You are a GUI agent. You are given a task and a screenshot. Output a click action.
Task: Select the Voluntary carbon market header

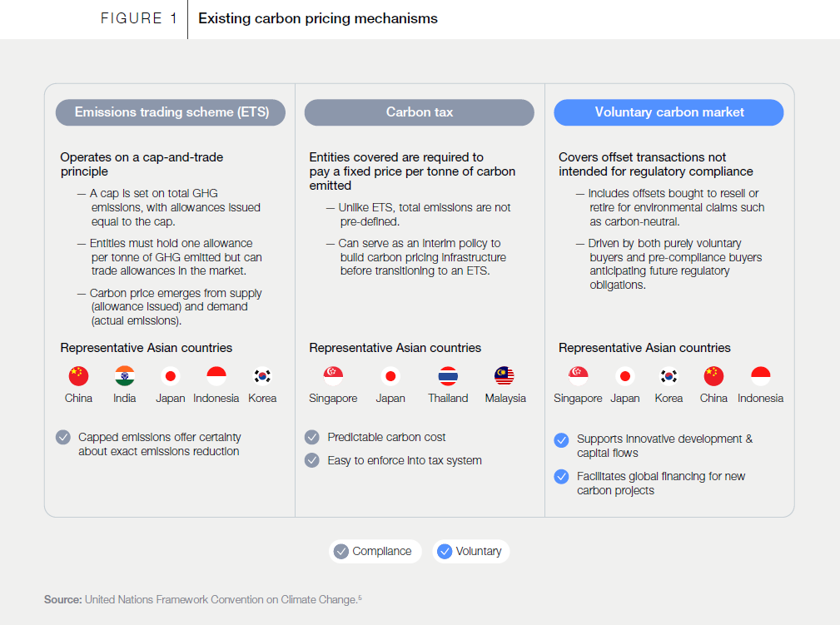669,112
